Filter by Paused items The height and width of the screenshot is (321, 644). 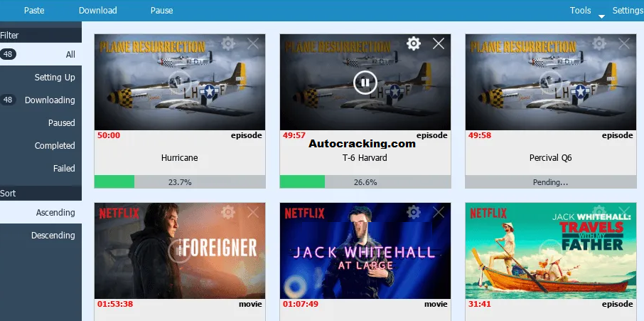click(x=41, y=122)
